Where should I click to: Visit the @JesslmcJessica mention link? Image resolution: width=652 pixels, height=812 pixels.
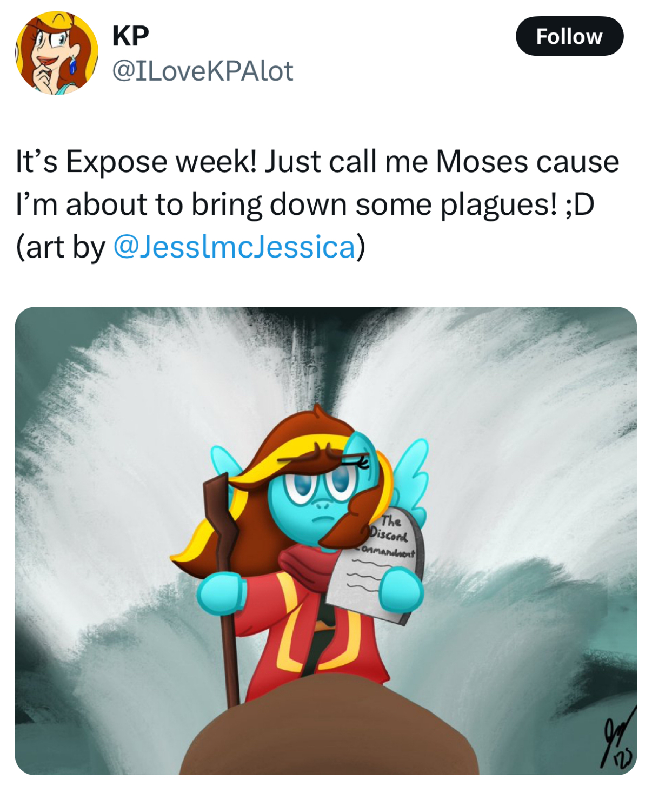[x=234, y=247]
